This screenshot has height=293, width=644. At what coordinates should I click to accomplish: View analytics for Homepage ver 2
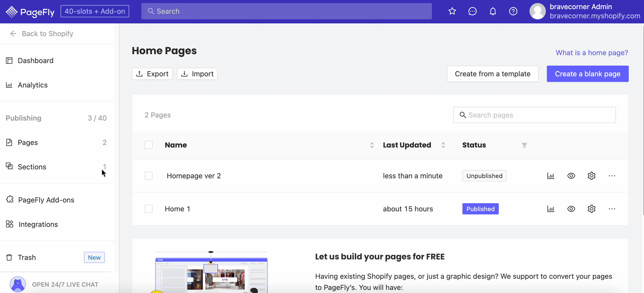coord(551,176)
